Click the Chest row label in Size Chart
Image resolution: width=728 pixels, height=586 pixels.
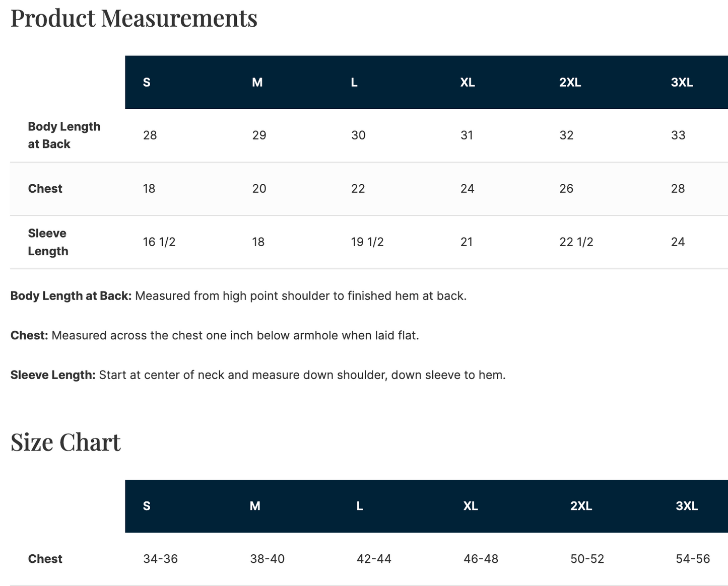[x=45, y=559]
